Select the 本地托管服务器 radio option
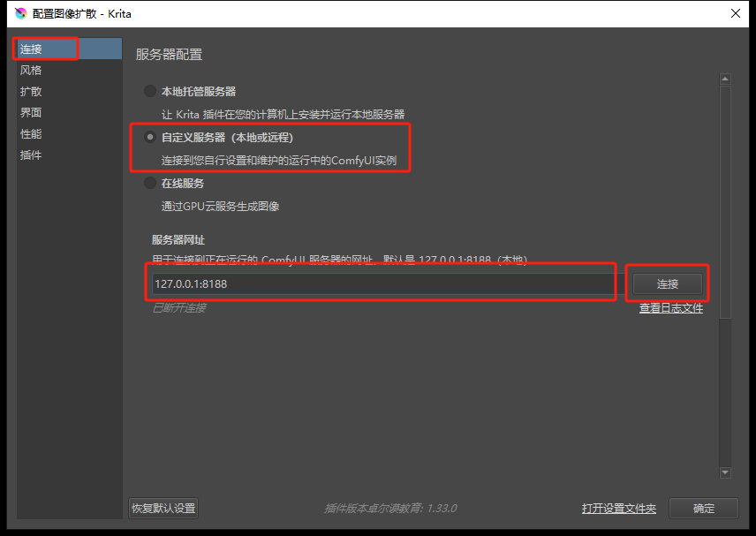This screenshot has width=756, height=536. 150,91
